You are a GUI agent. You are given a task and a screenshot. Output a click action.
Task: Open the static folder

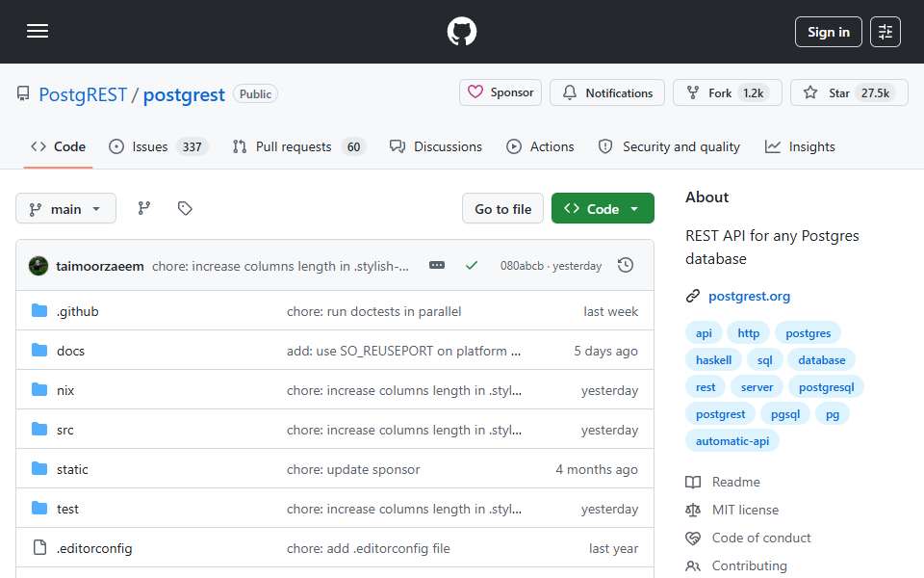[72, 469]
